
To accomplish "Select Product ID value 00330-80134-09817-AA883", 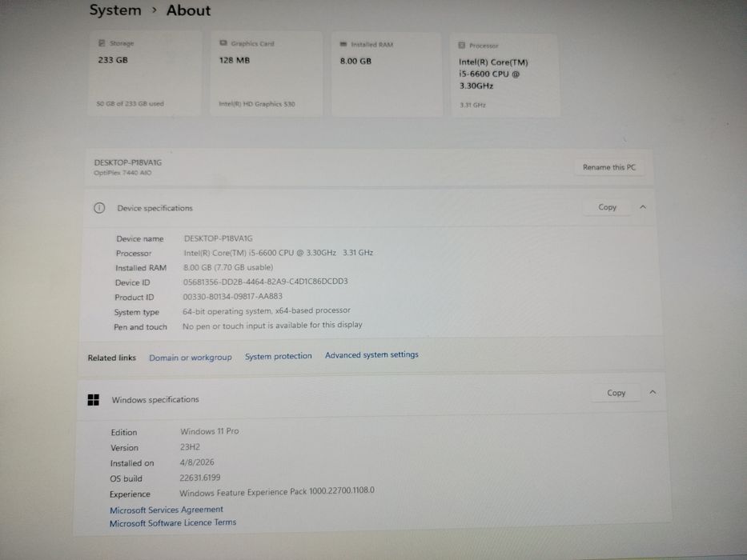I will 232,297.
